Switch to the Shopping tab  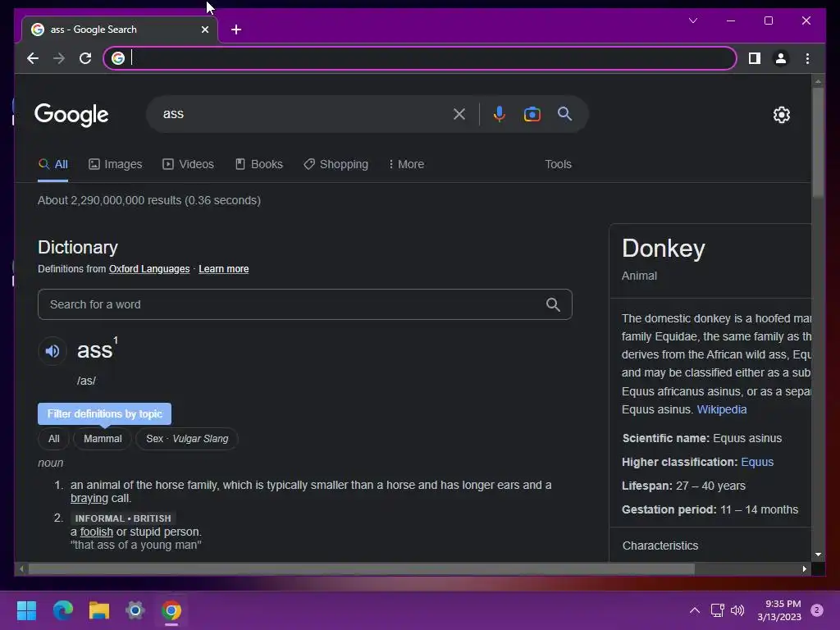336,164
